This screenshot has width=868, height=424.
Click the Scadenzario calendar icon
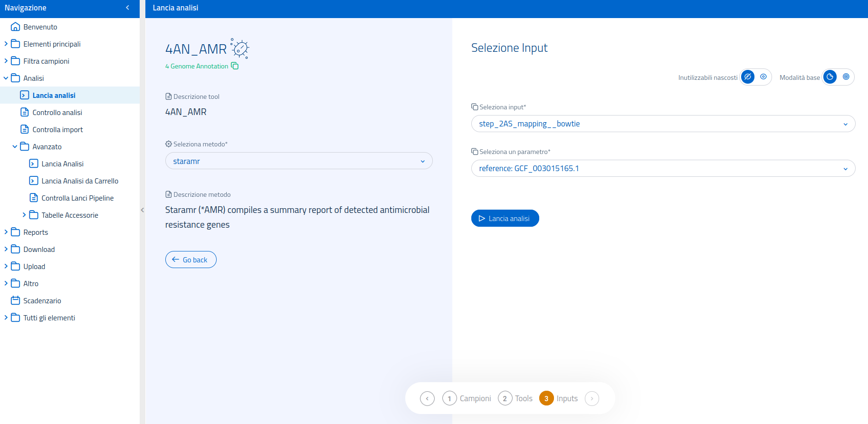click(15, 301)
